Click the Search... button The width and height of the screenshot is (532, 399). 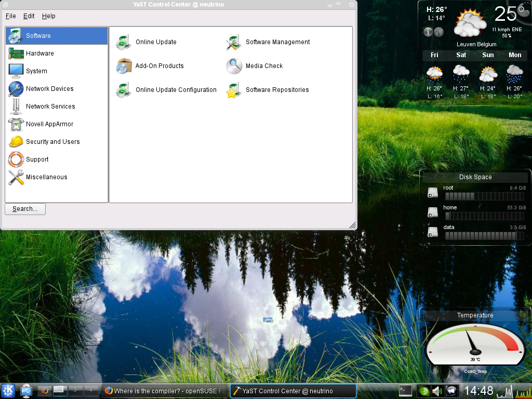point(25,209)
